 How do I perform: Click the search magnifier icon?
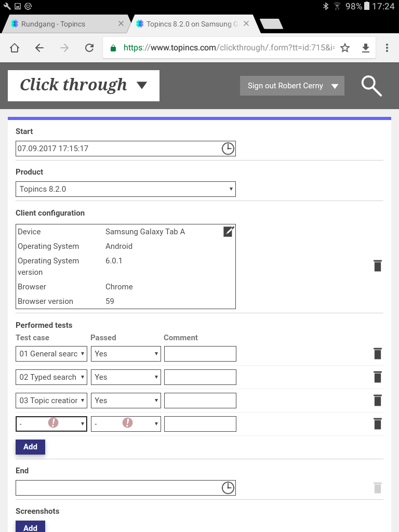(x=371, y=86)
